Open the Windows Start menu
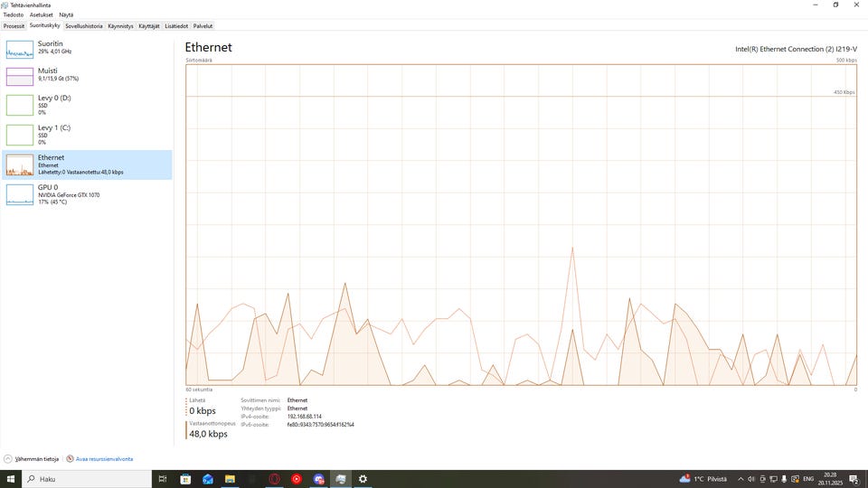 coord(11,479)
